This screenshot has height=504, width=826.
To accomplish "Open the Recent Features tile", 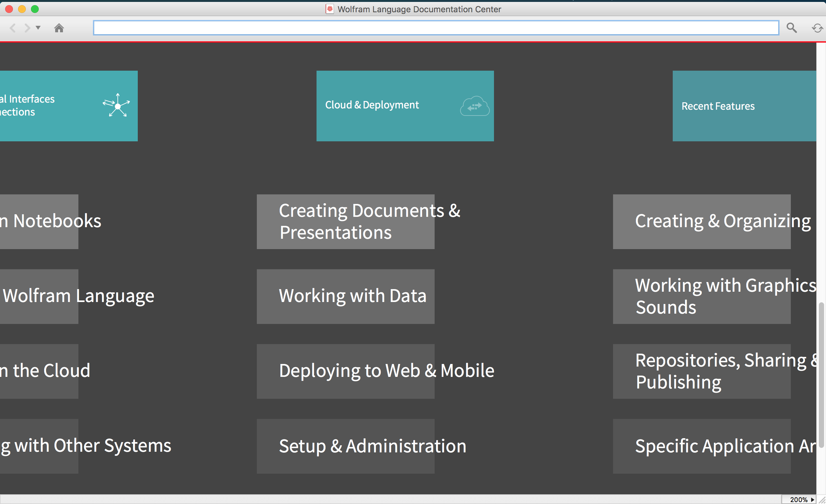I will 744,106.
